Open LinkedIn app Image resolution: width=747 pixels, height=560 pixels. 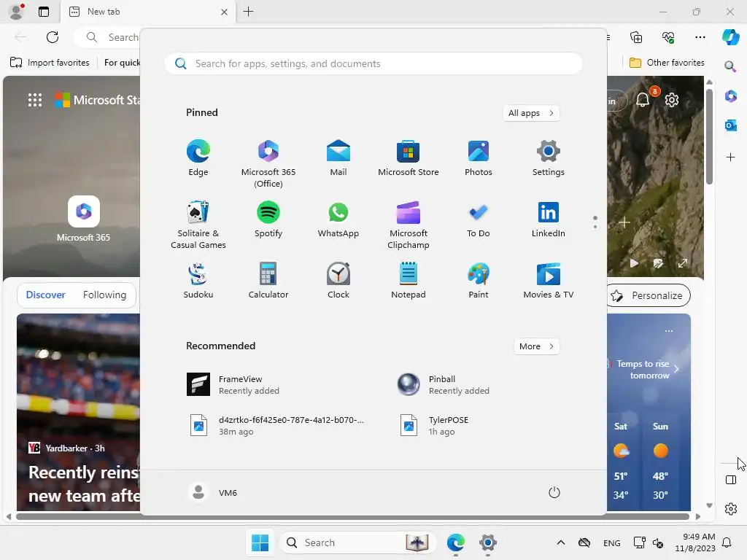(x=549, y=219)
